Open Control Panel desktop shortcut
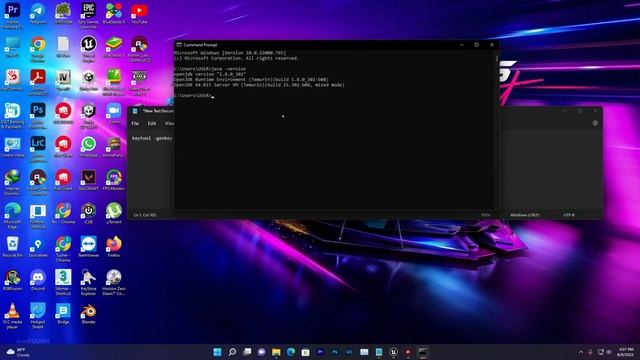Viewport: 640px width, 360px height. point(12,148)
